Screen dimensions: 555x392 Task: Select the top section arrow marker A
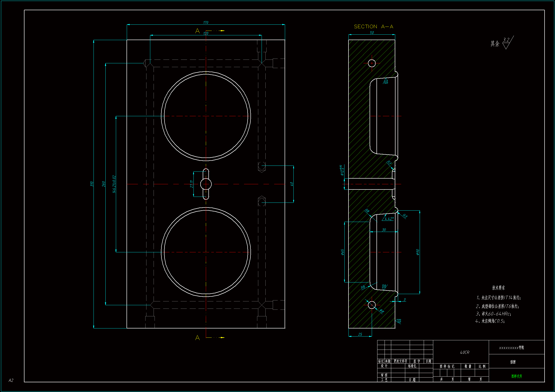tap(198, 31)
